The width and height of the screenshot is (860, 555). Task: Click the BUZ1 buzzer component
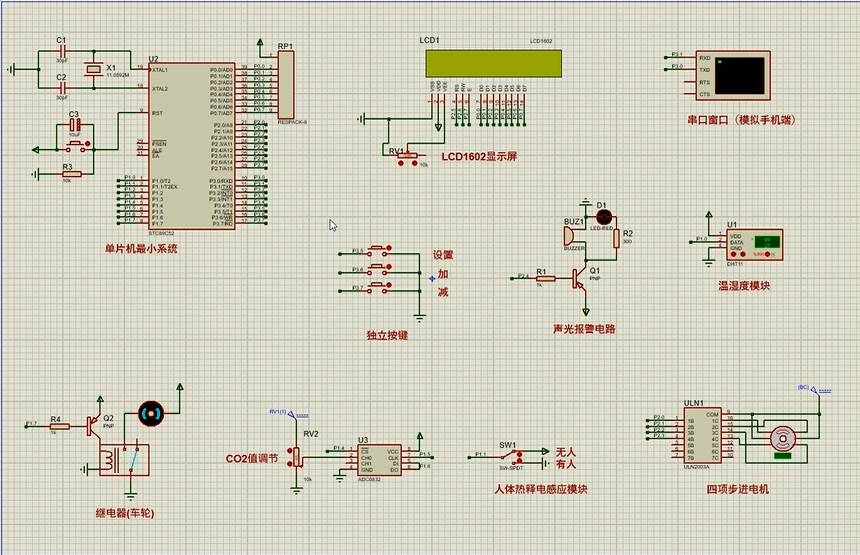pyautogui.click(x=570, y=236)
